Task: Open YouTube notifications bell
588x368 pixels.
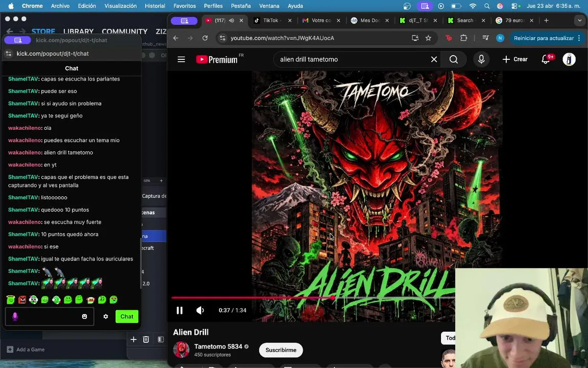Action: coord(546,59)
